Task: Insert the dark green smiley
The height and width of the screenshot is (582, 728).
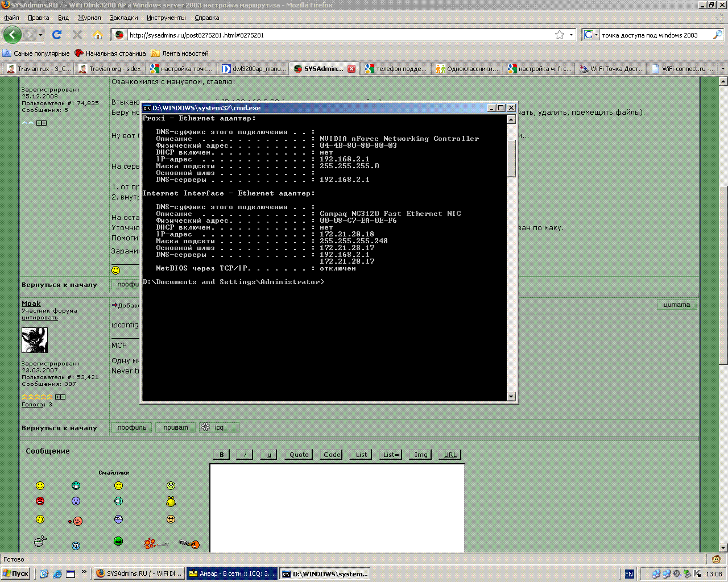Action: tap(118, 541)
